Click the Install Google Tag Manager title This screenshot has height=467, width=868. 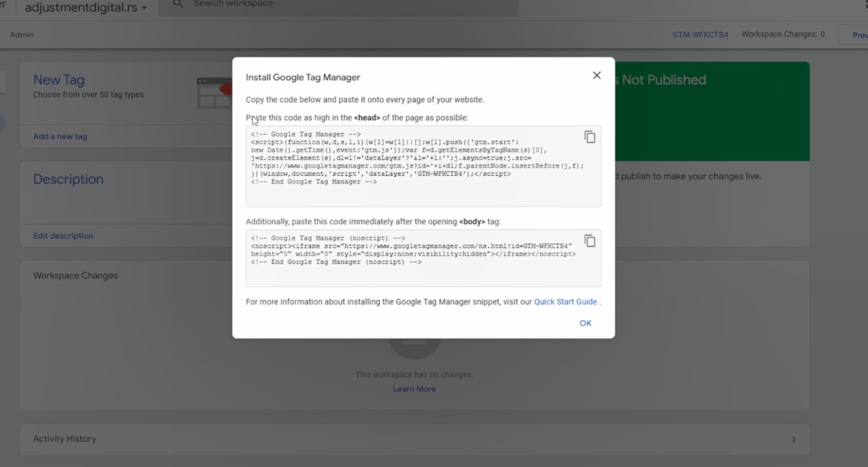[x=303, y=77]
